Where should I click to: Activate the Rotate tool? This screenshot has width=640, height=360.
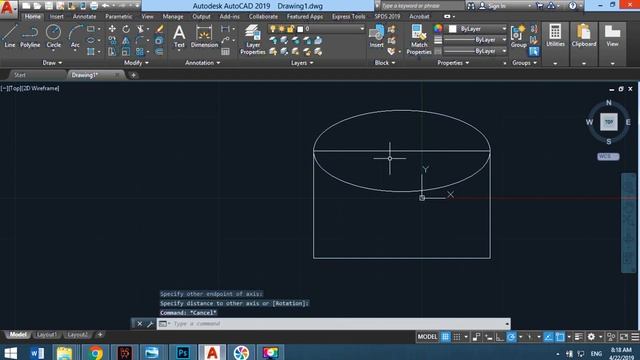click(126, 29)
